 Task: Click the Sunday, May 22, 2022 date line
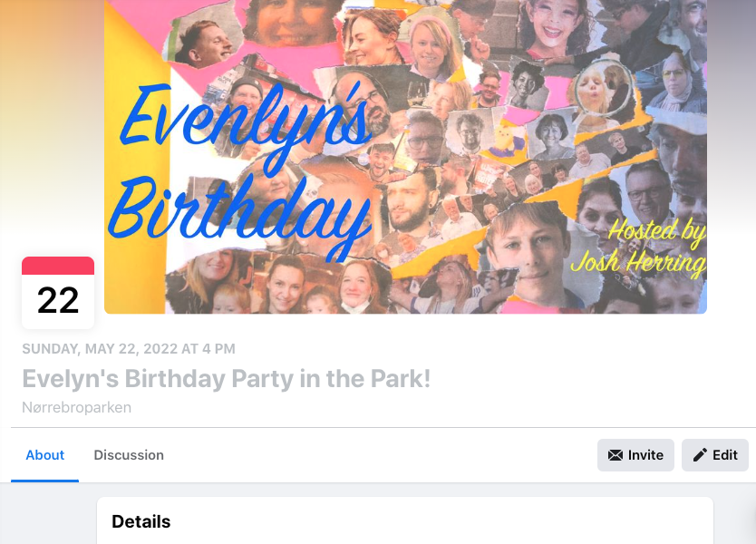click(x=128, y=349)
